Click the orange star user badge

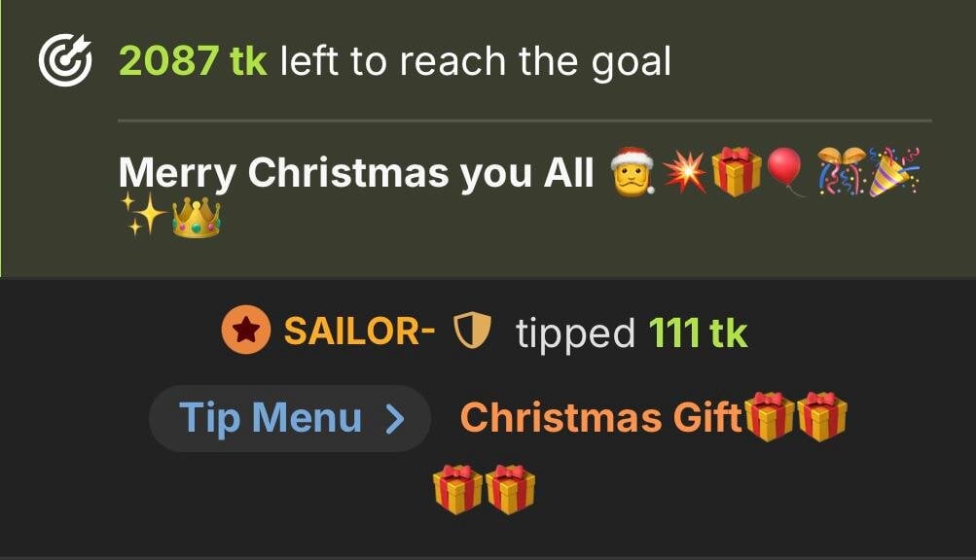[x=246, y=330]
